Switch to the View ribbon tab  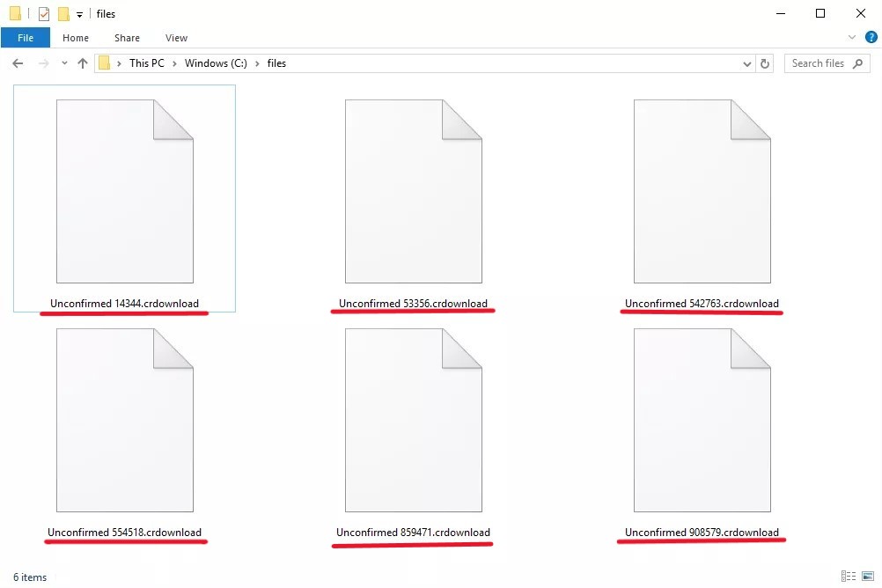click(176, 38)
